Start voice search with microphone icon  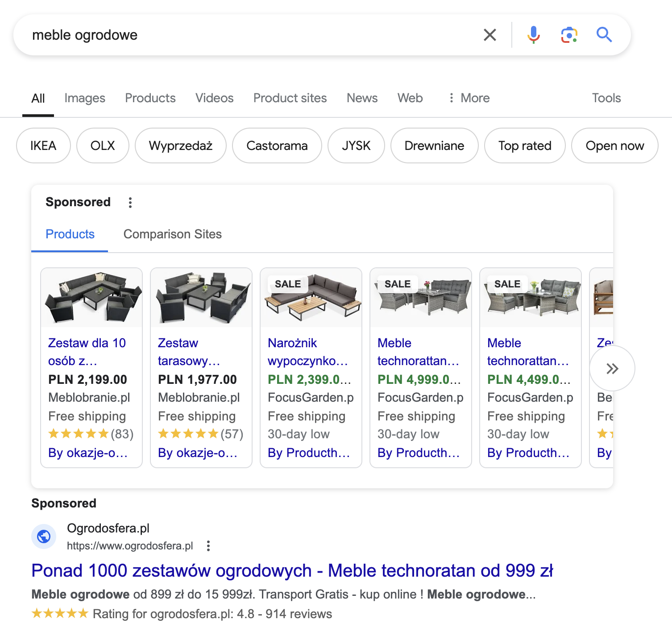click(534, 35)
